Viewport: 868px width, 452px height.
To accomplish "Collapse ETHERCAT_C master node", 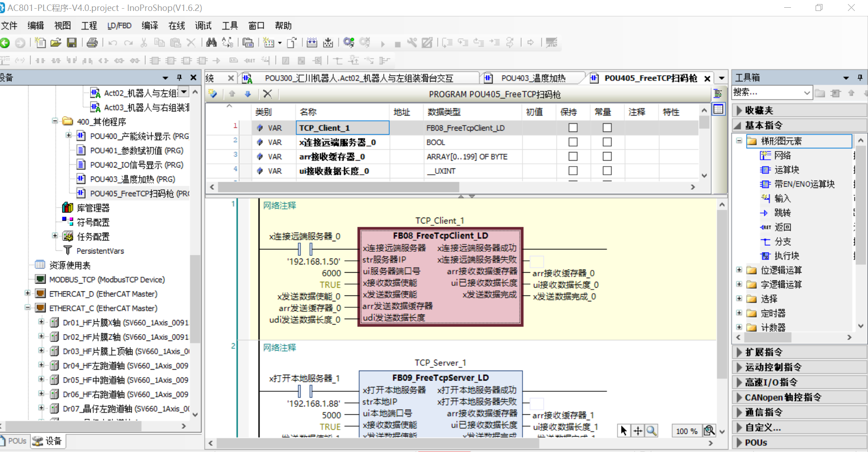I will pyautogui.click(x=27, y=308).
